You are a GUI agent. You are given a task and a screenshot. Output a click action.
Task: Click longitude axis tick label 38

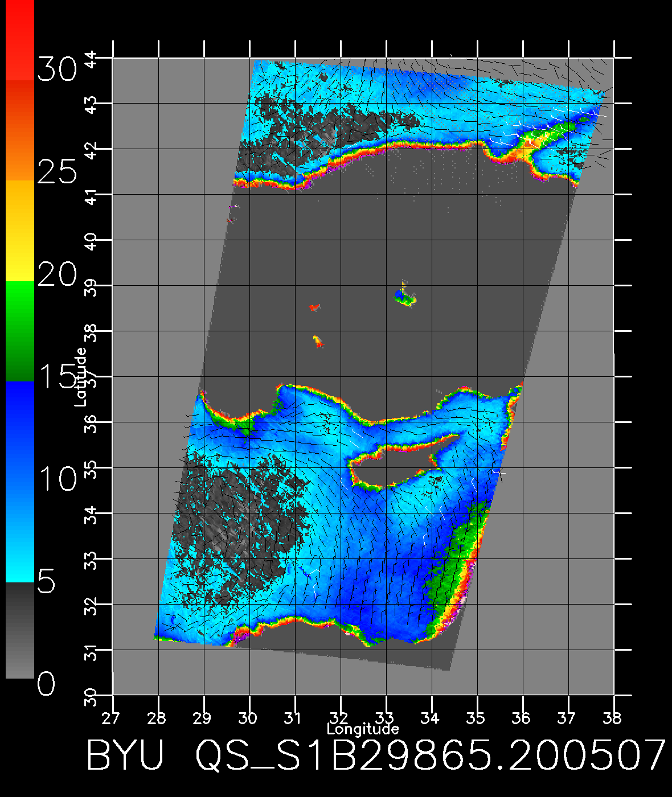613,718
